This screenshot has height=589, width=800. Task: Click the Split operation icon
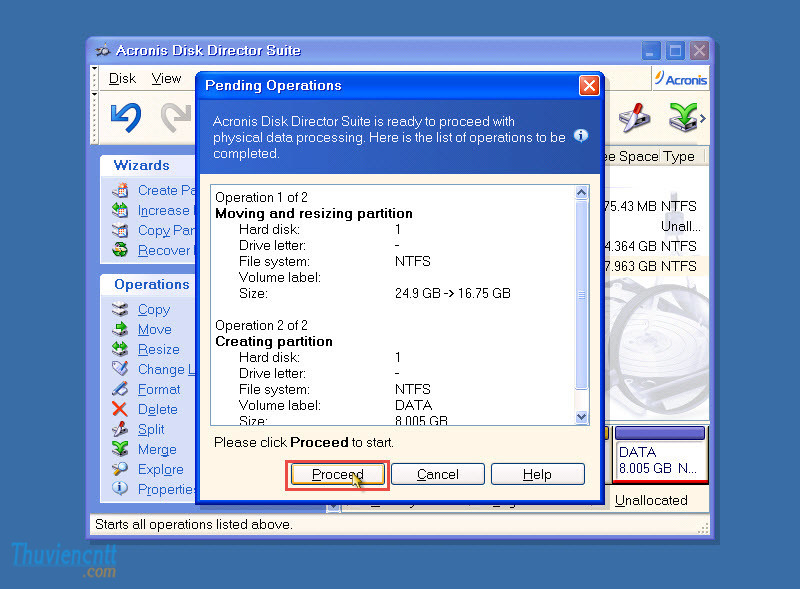click(x=120, y=429)
